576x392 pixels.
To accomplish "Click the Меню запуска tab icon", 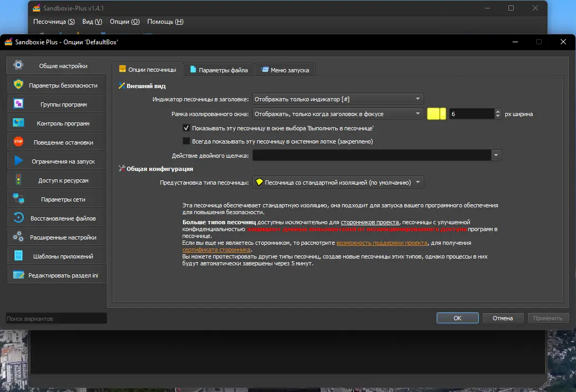I will point(265,69).
